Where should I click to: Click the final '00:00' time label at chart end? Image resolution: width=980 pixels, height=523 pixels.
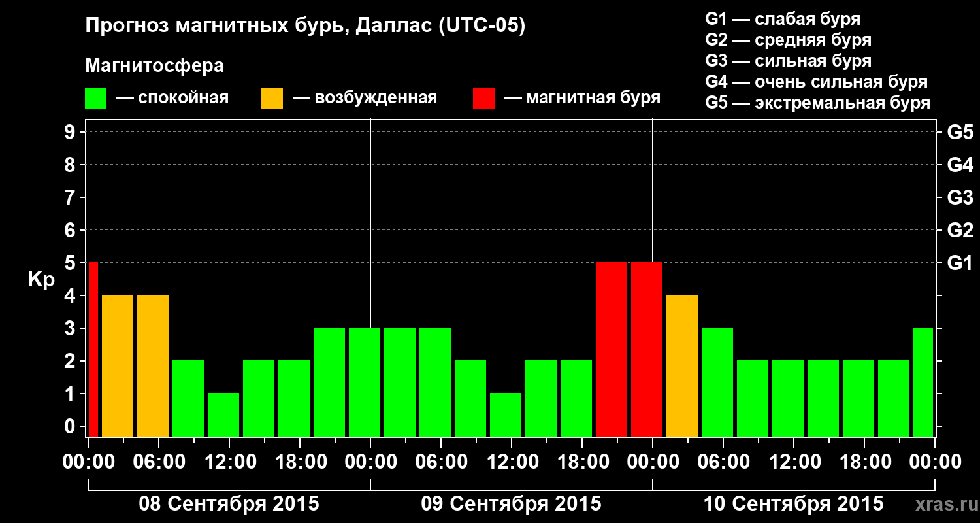tap(935, 462)
